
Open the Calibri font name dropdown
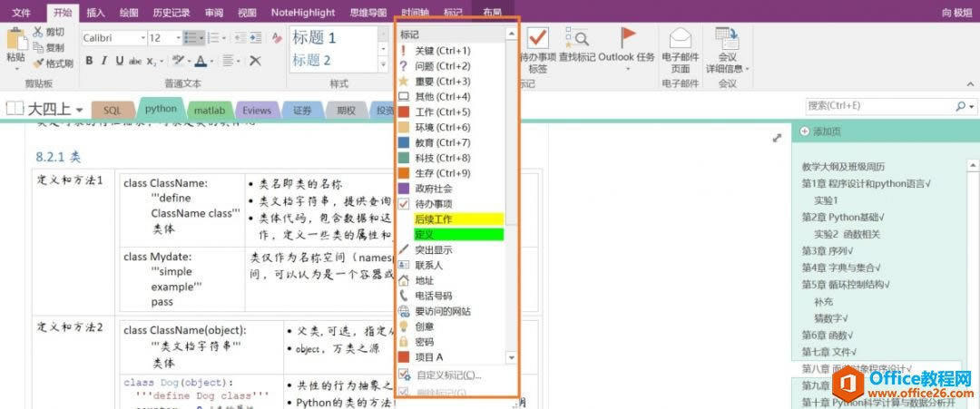click(142, 38)
